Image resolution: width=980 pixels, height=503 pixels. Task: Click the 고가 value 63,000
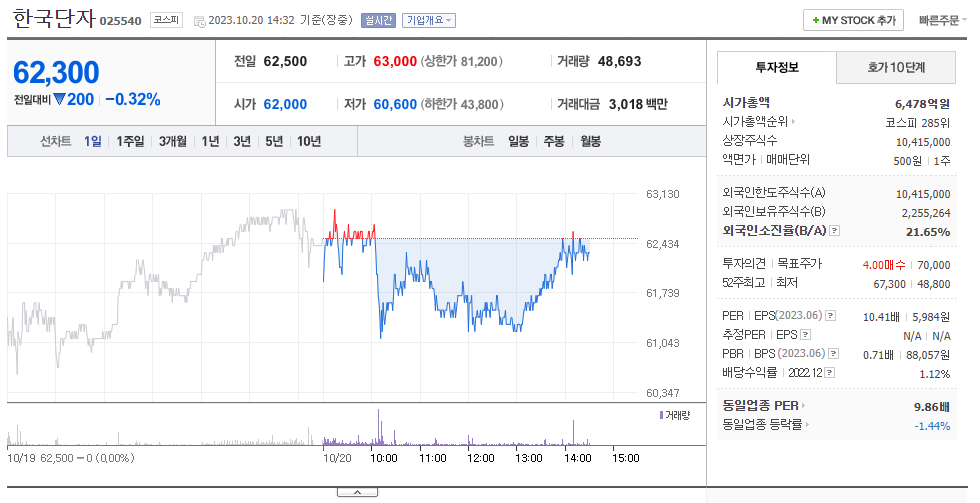395,61
